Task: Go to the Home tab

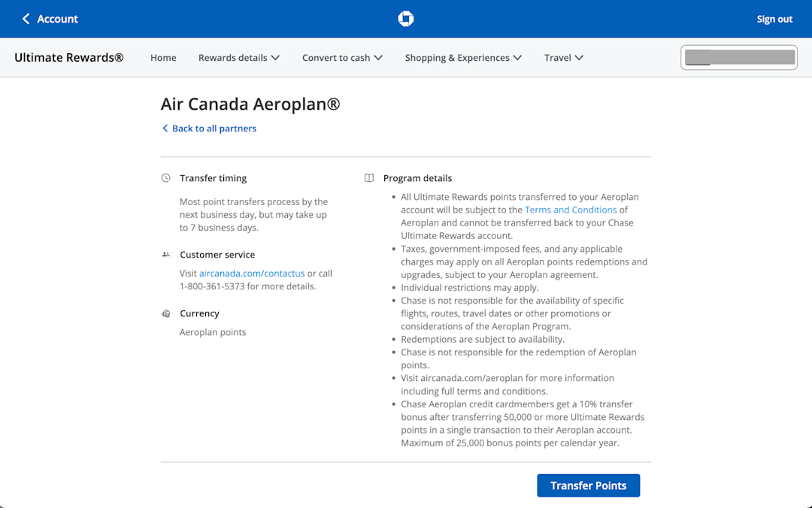Action: coord(163,57)
